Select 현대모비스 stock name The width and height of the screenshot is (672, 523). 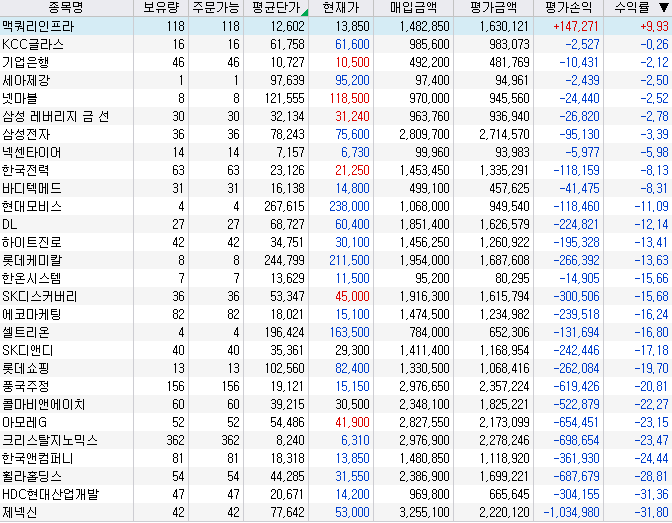point(32,206)
